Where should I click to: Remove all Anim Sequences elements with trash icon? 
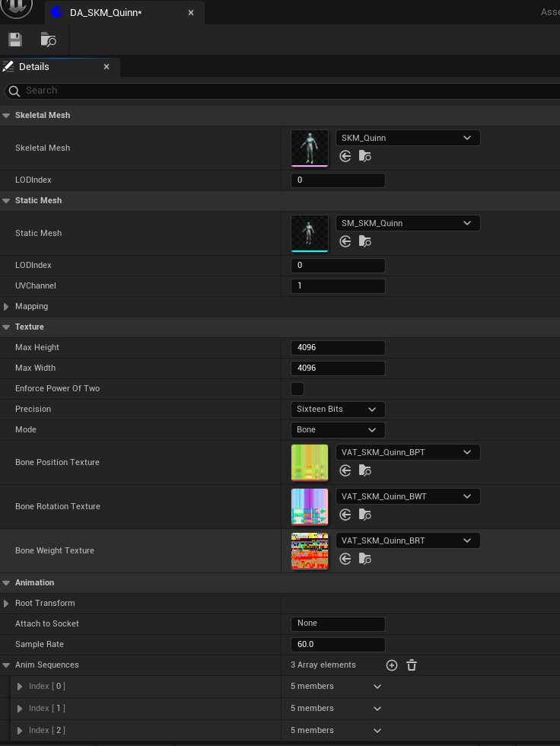click(x=412, y=665)
